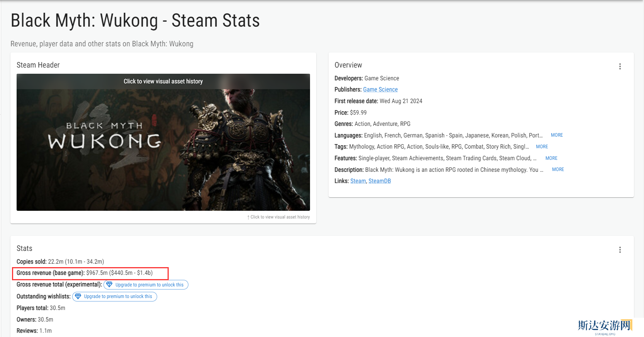
Task: Open the Game Science publisher link
Action: coord(380,90)
